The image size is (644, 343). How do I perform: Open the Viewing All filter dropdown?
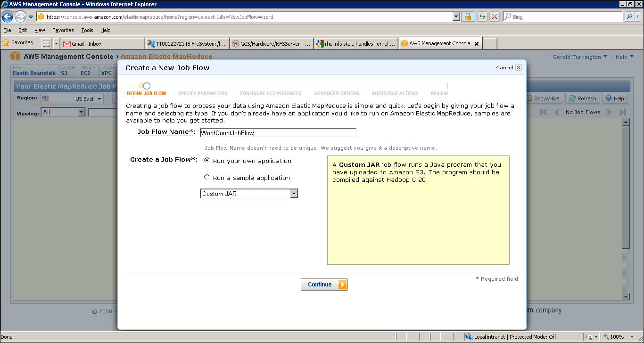click(63, 112)
